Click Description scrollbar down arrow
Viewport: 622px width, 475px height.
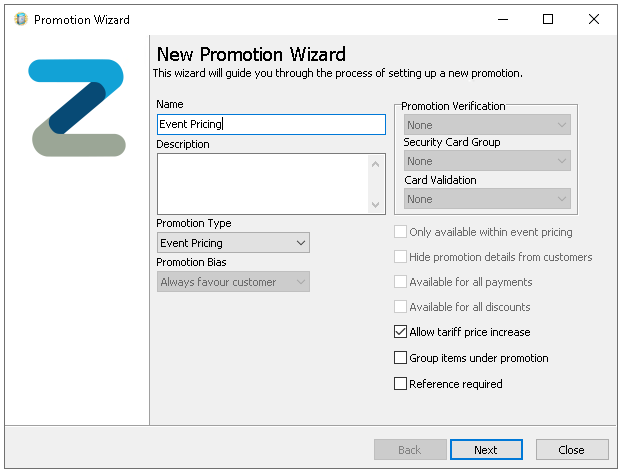click(x=376, y=204)
